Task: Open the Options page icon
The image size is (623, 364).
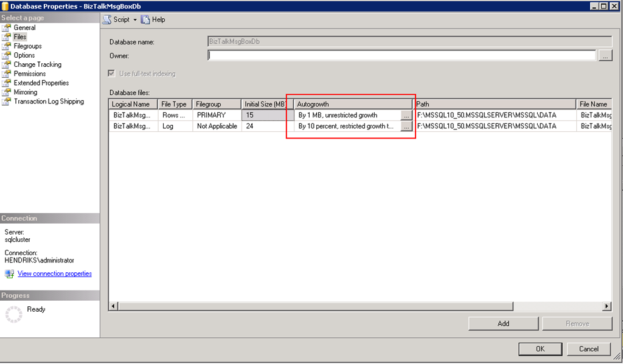Action: [x=7, y=55]
